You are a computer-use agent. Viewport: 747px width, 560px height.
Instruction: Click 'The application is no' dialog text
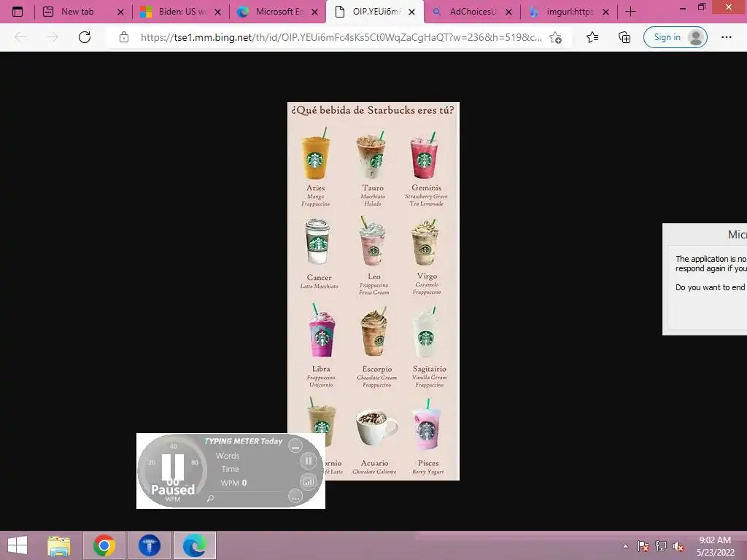click(x=711, y=259)
